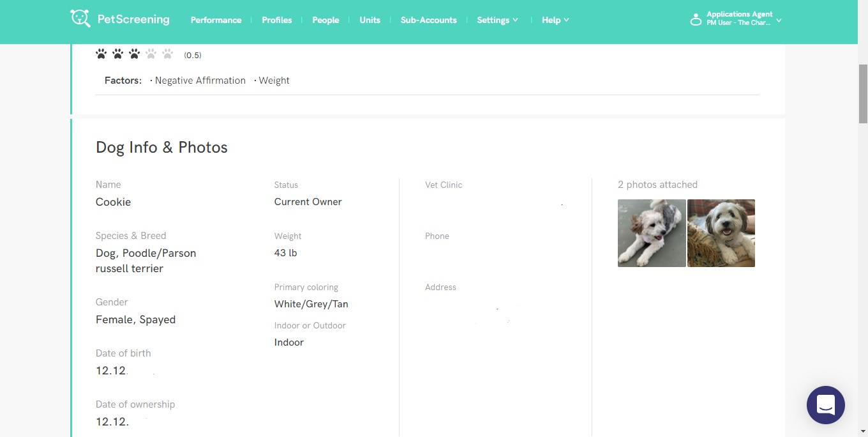Click the Indoor value
The height and width of the screenshot is (437, 868).
point(288,342)
